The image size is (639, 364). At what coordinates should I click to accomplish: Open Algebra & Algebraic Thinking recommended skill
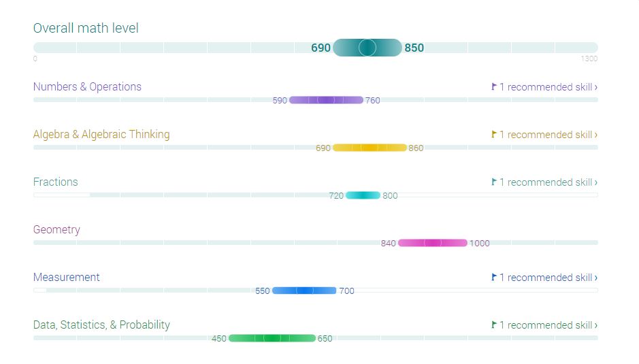[x=548, y=135]
